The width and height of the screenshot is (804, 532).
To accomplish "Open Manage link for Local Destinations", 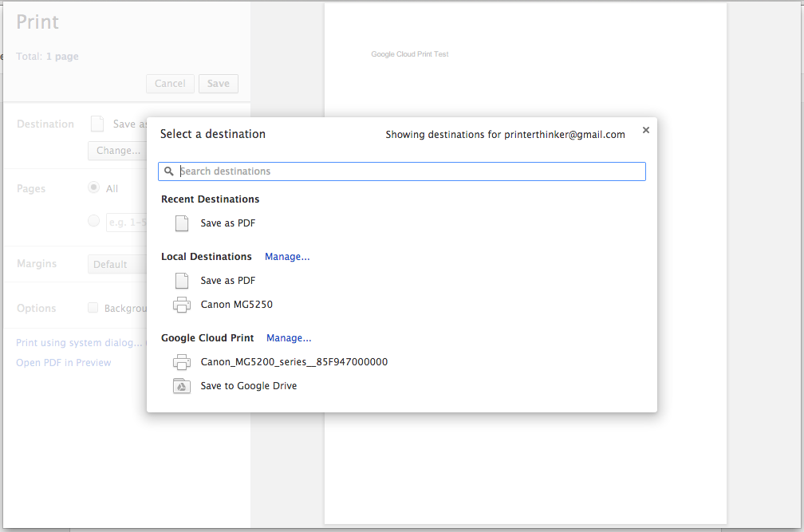I will 287,257.
